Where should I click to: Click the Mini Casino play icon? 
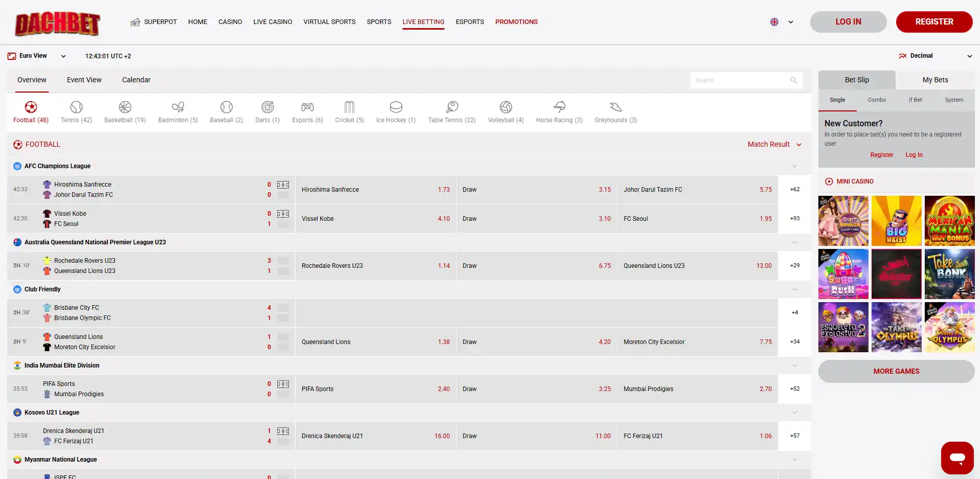pyautogui.click(x=829, y=181)
